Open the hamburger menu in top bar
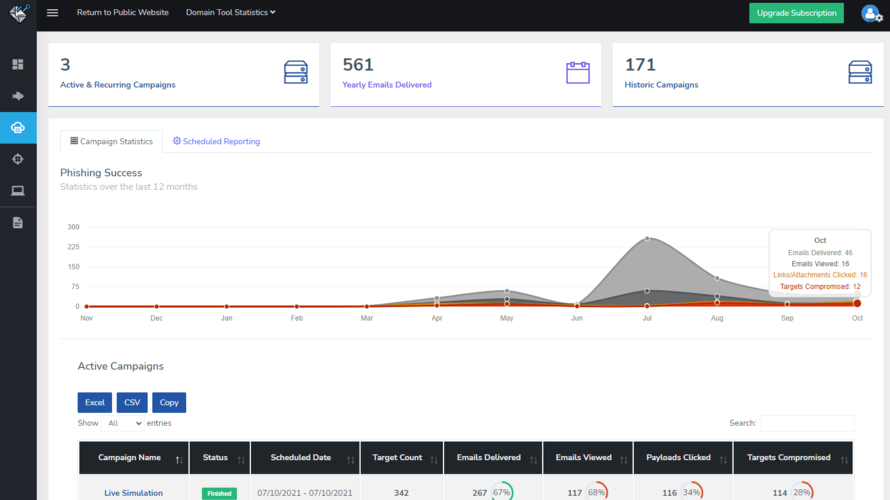Image resolution: width=890 pixels, height=500 pixels. click(x=53, y=13)
